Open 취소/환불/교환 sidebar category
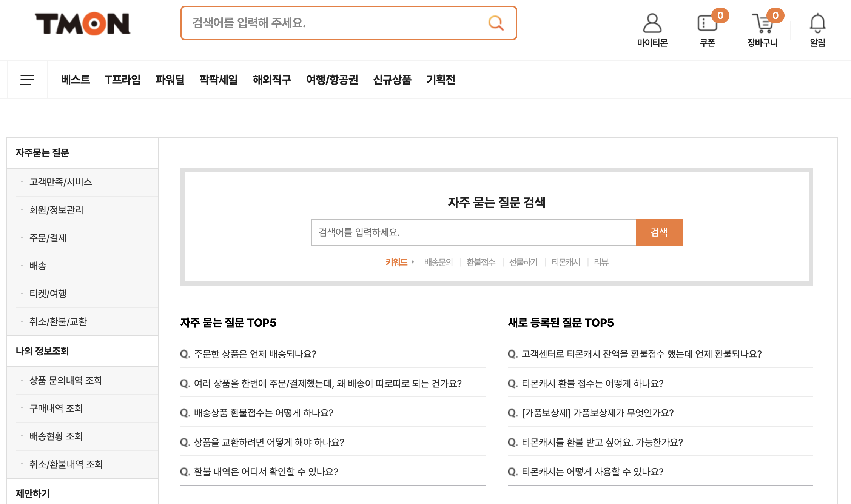The height and width of the screenshot is (504, 851). point(58,321)
